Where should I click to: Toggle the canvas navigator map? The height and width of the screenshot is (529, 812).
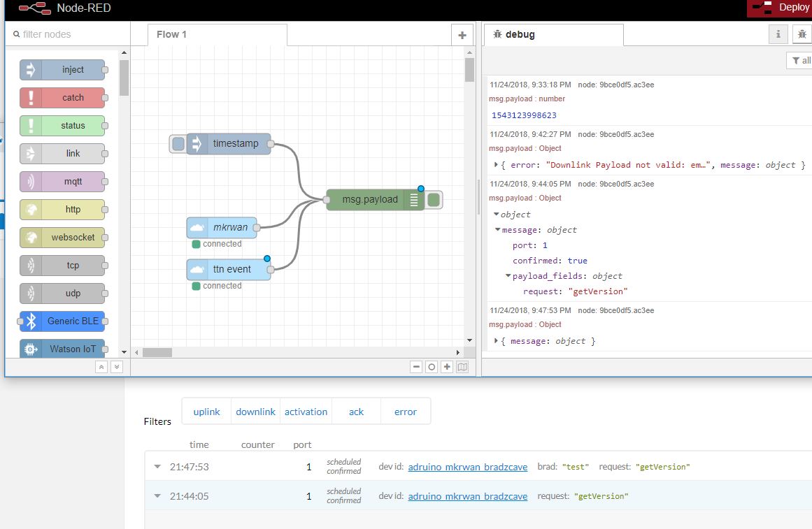[462, 367]
